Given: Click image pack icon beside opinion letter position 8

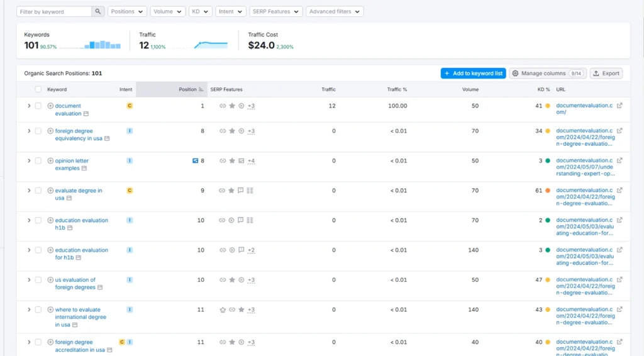Looking at the screenshot, I should [195, 160].
